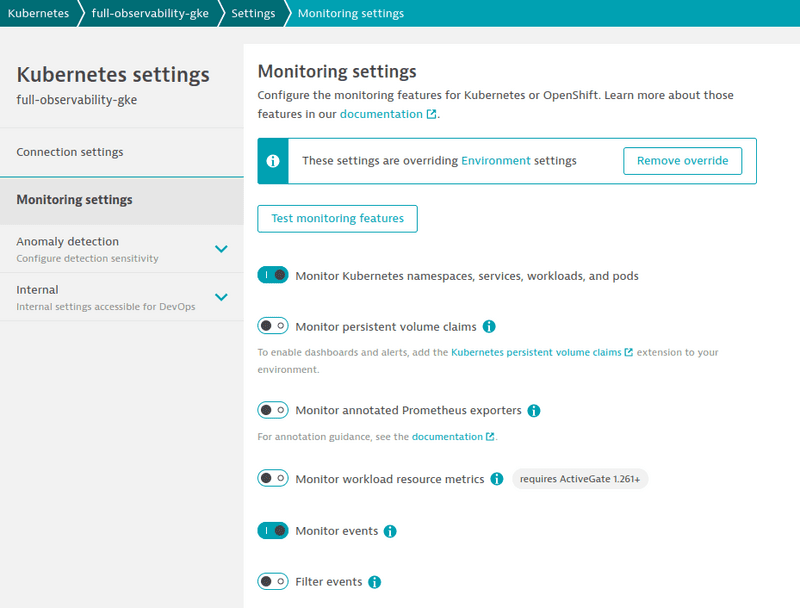Select Monitoring settings in sidebar
This screenshot has width=800, height=608.
click(74, 200)
